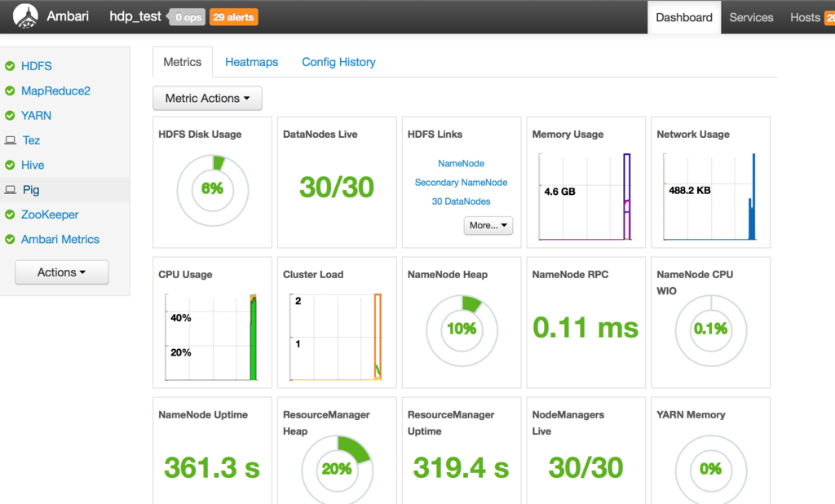Image resolution: width=835 pixels, height=504 pixels.
Task: Switch to the Heatmaps tab
Action: (x=251, y=62)
